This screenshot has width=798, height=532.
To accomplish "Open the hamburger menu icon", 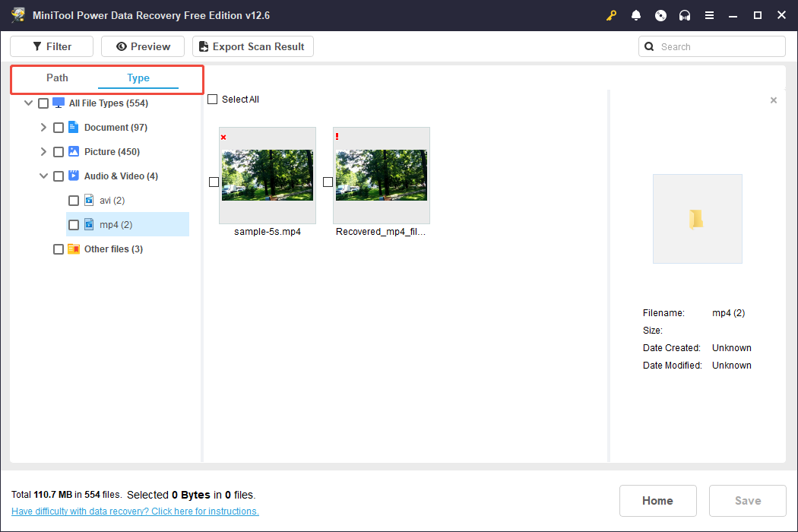I will tap(709, 15).
